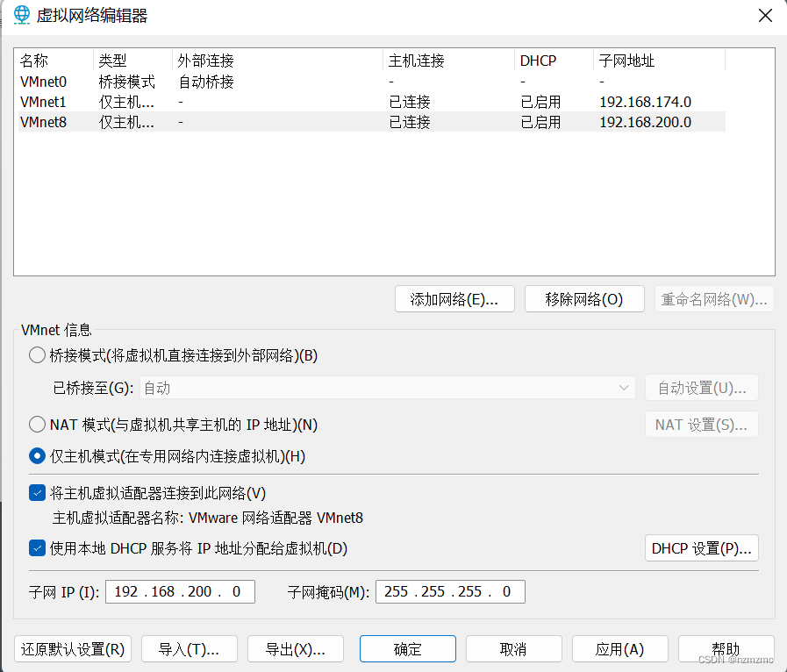
Task: Click the 导入(T)... button
Action: 190,649
